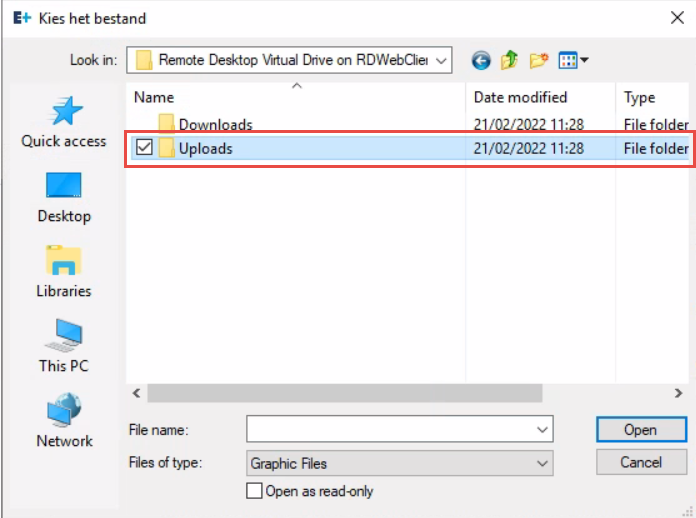Viewport: 696px width, 518px height.
Task: Click the Cancel button
Action: pos(640,462)
